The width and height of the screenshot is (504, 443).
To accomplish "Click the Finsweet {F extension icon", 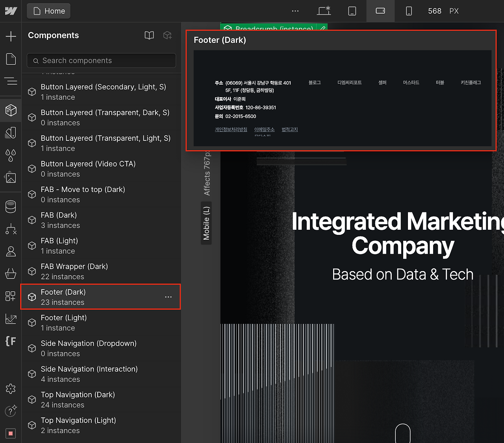I will tap(11, 341).
